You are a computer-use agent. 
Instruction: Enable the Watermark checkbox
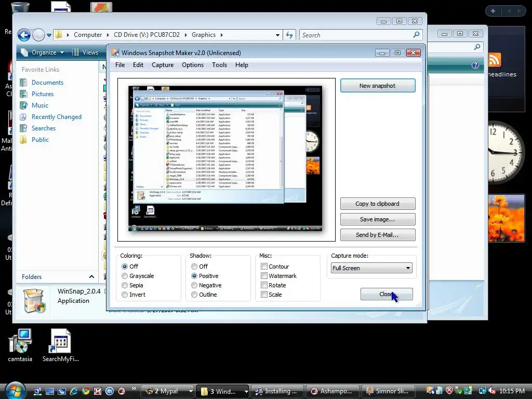tap(264, 275)
